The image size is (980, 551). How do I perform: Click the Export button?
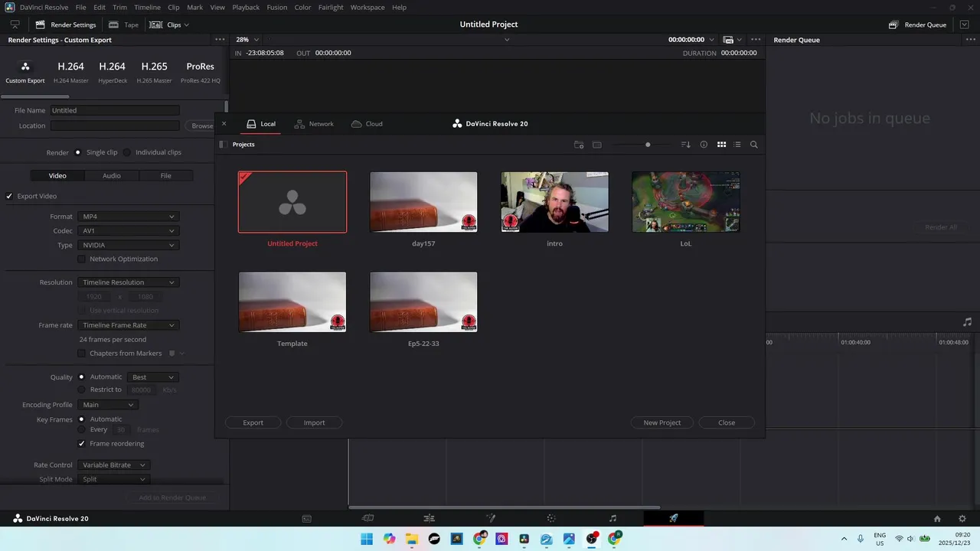pyautogui.click(x=253, y=422)
